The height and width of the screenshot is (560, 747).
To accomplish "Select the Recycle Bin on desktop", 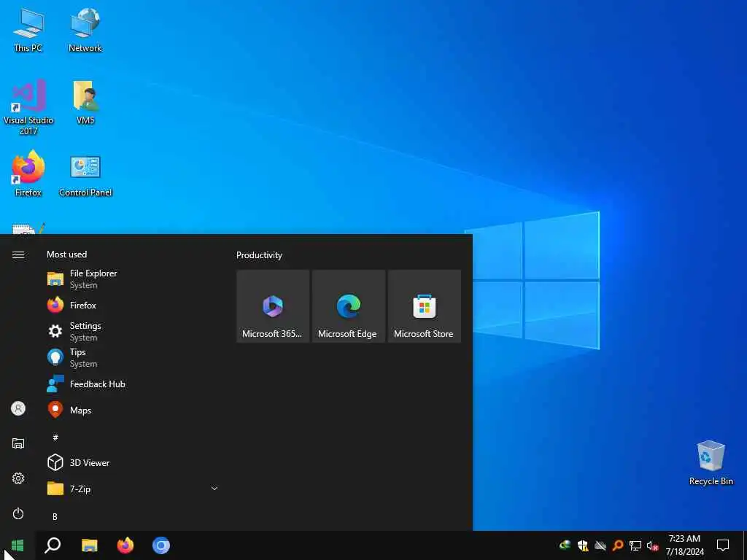I will click(711, 463).
